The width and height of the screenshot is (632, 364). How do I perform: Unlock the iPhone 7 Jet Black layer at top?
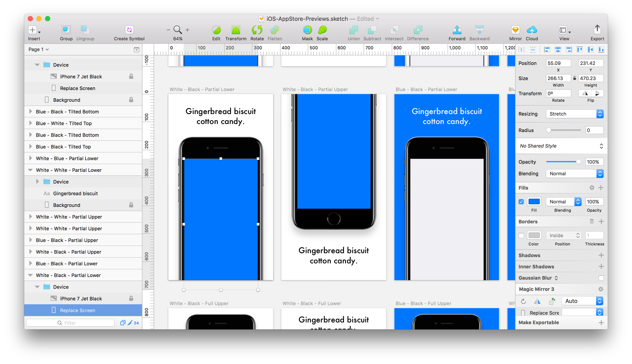[131, 76]
